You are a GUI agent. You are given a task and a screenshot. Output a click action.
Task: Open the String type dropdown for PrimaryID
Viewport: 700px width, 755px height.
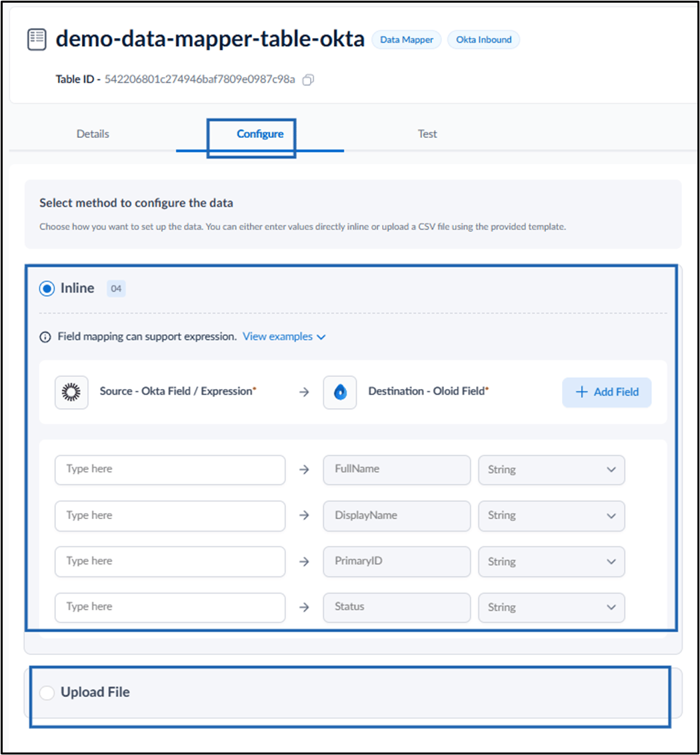coord(551,562)
